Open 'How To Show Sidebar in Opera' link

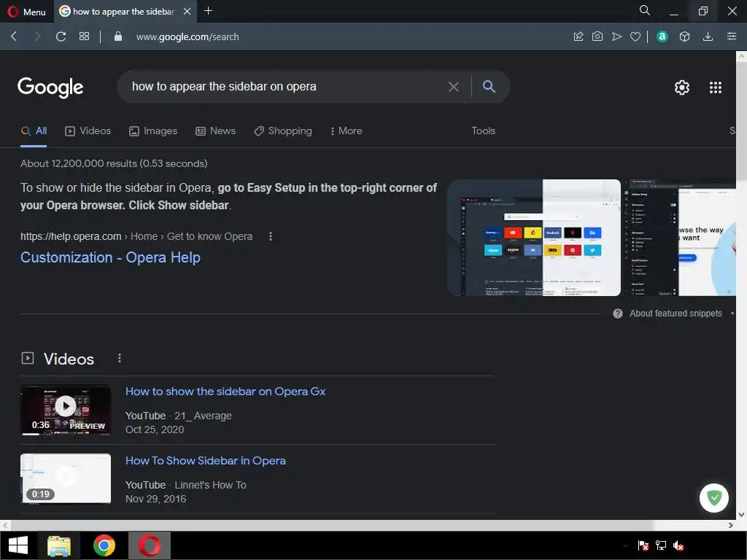click(x=205, y=461)
